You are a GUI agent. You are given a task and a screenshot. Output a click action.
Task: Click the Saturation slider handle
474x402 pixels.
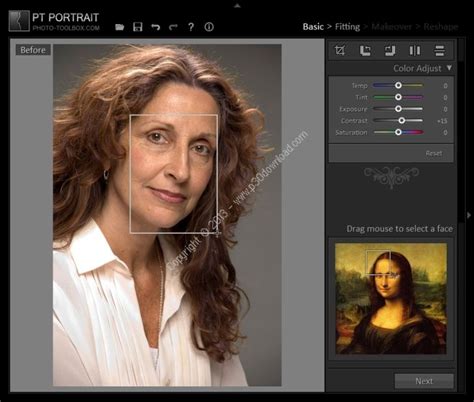coord(398,132)
